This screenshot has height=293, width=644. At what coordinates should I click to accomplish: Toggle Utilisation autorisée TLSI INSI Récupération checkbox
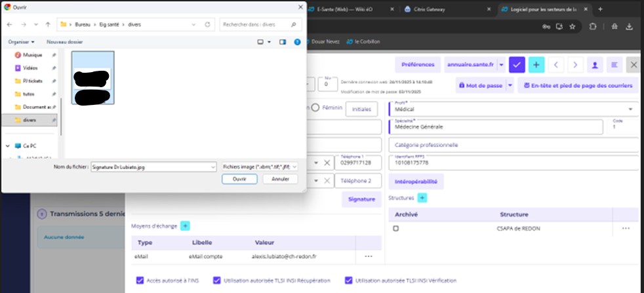(217, 281)
